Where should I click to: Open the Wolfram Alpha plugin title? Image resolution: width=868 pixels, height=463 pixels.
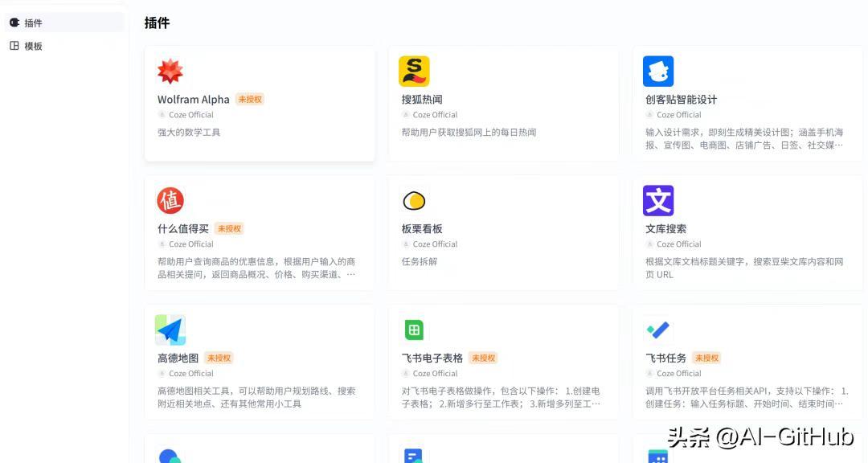click(x=193, y=100)
